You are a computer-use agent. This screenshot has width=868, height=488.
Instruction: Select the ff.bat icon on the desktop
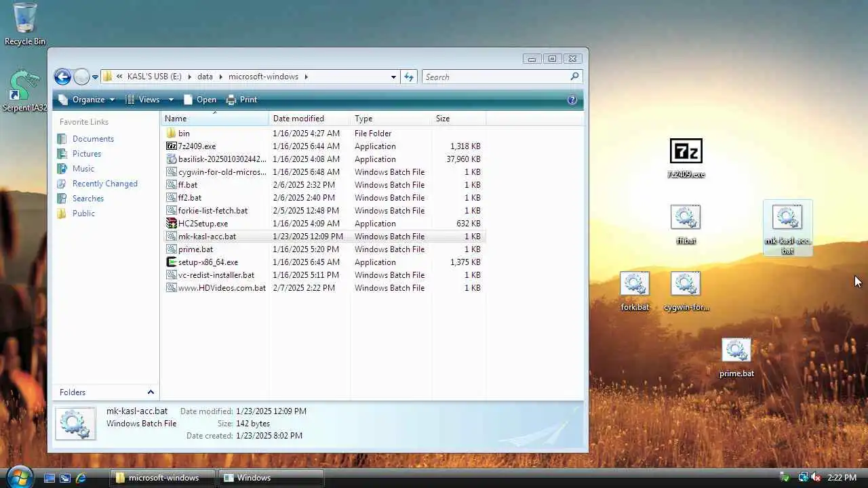click(x=686, y=224)
